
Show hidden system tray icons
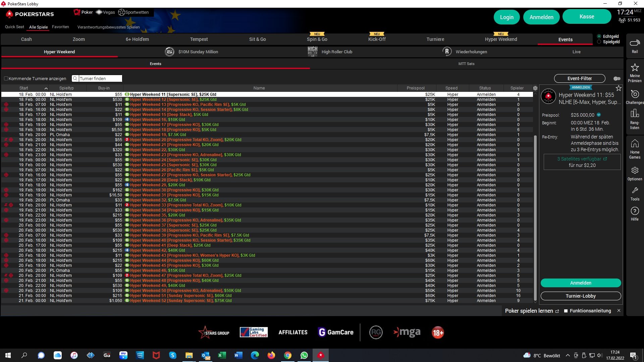pos(568,356)
